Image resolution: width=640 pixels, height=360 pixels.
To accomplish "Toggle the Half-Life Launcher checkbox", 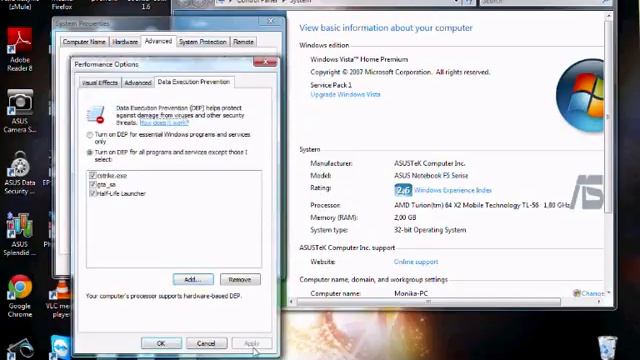I will pos(93,193).
